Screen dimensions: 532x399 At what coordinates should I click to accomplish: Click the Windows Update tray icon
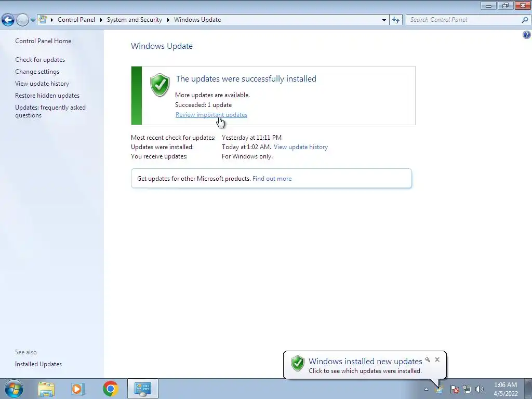pyautogui.click(x=440, y=389)
